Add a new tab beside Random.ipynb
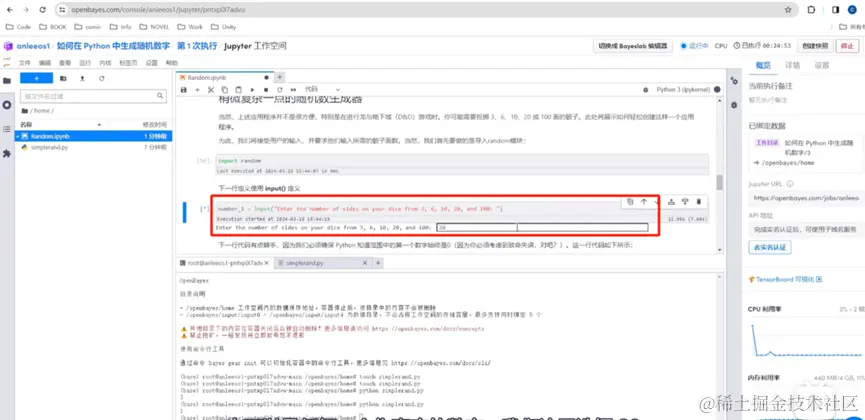The height and width of the screenshot is (420, 865). [x=280, y=78]
